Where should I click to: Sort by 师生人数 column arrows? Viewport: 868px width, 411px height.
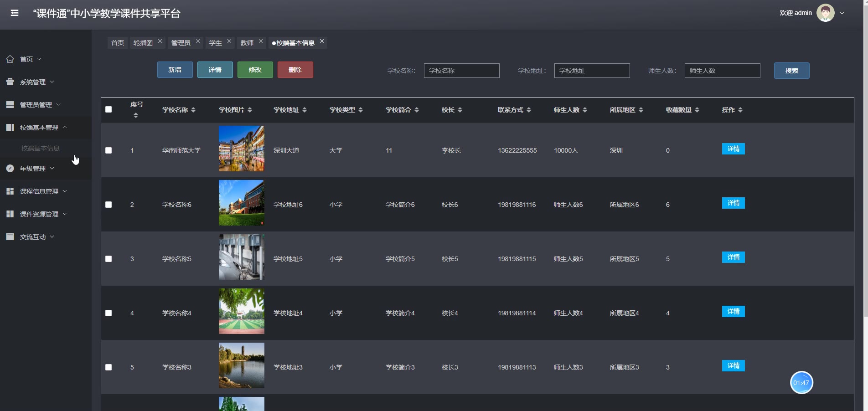(585, 110)
